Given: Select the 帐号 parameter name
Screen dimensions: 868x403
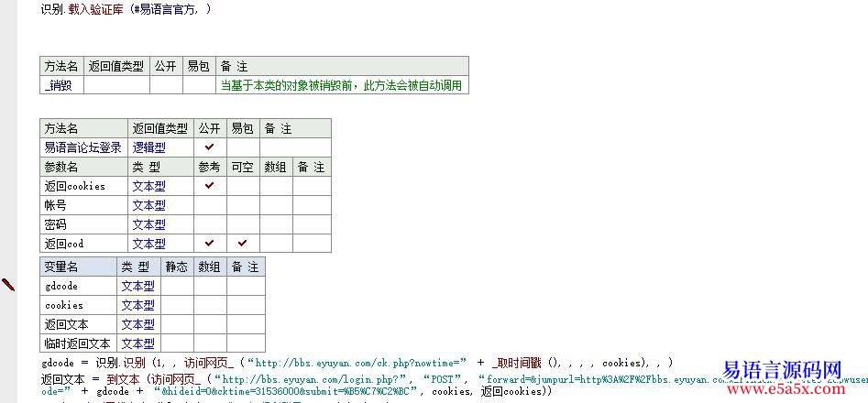Looking at the screenshot, I should 83,205.
